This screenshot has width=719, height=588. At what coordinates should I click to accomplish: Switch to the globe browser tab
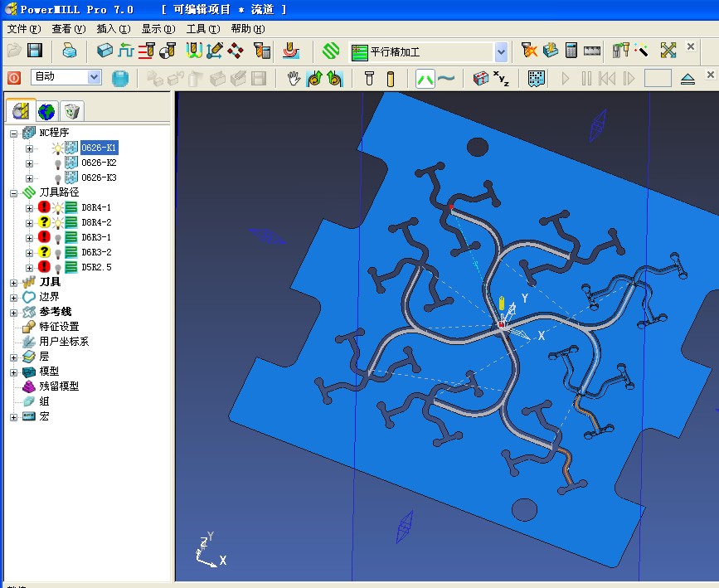(x=46, y=111)
